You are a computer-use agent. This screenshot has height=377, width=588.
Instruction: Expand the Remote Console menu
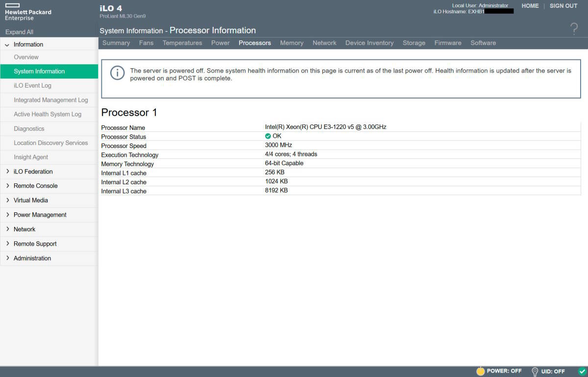(7, 186)
